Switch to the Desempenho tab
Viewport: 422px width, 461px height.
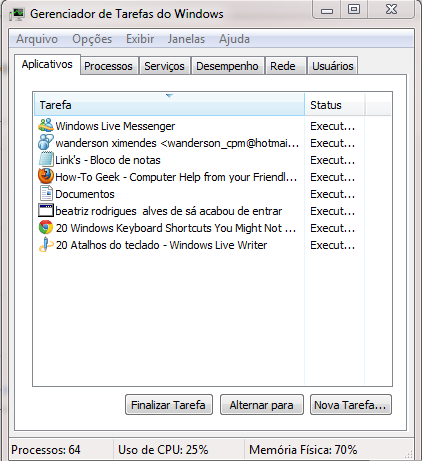point(227,66)
